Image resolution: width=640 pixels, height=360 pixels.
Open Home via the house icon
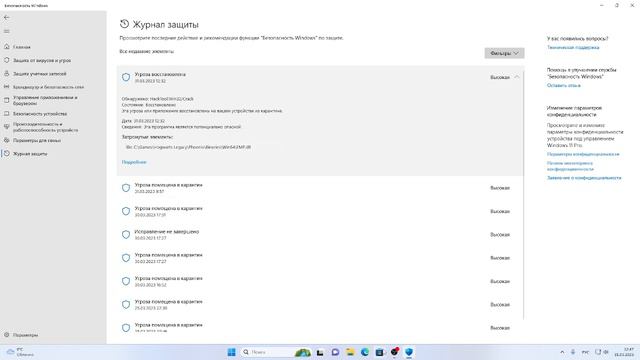tap(7, 47)
